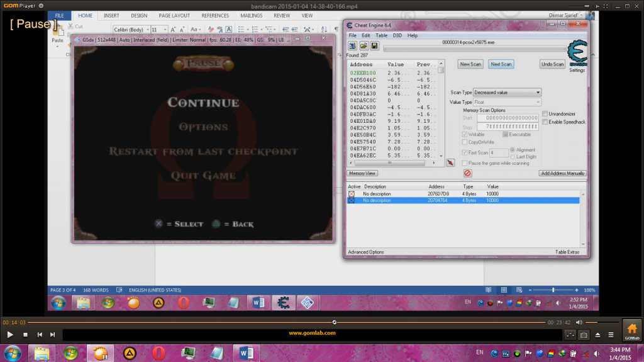Open Windows Start button on taskbar
The image size is (644, 362).
pos(12,353)
